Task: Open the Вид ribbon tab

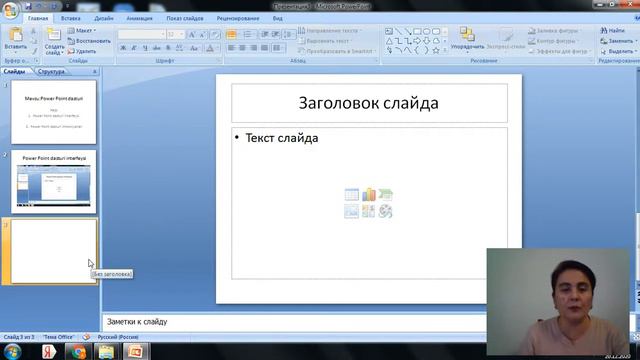Action: point(278,18)
